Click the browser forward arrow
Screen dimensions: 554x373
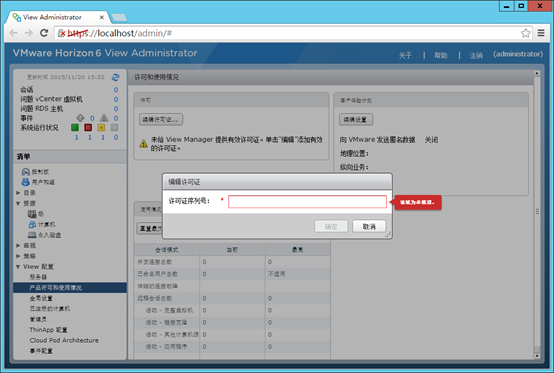pos(28,33)
